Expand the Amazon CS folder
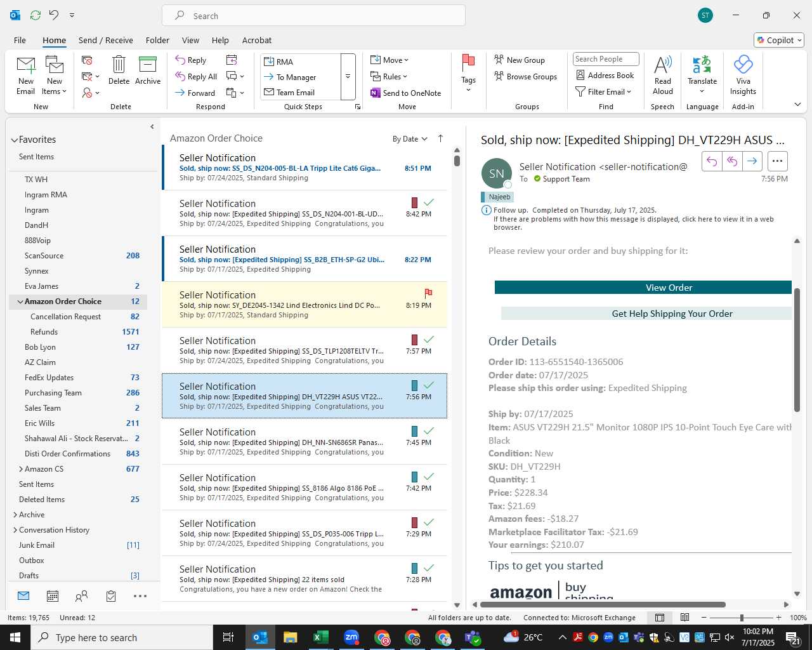 pyautogui.click(x=21, y=469)
